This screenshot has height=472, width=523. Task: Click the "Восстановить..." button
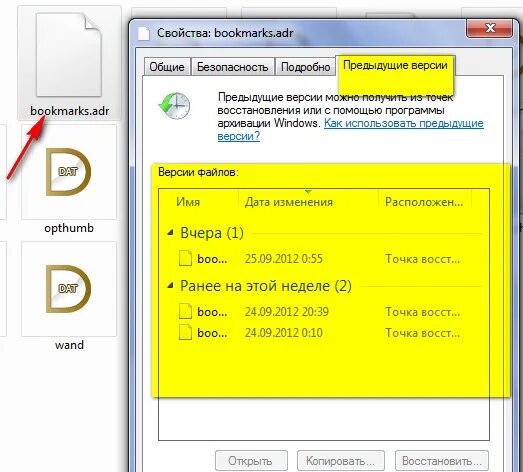click(442, 461)
